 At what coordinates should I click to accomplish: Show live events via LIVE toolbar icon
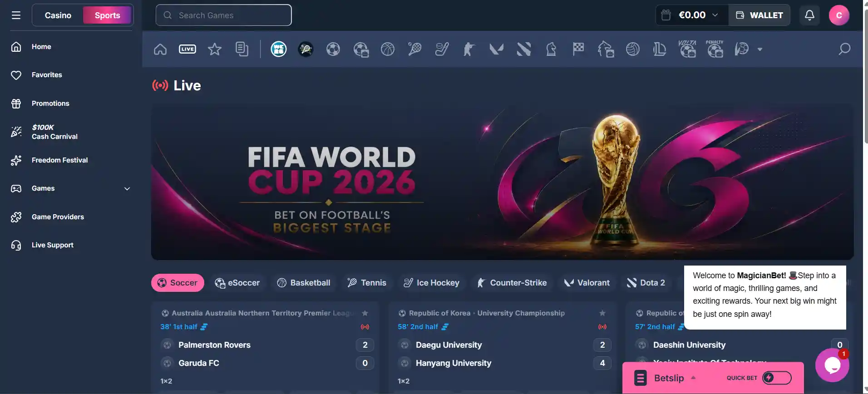pyautogui.click(x=187, y=49)
